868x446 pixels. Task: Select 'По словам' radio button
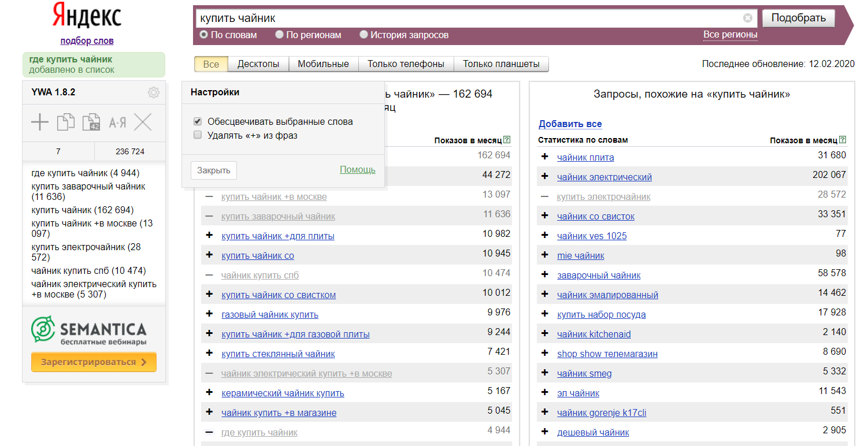[x=203, y=35]
